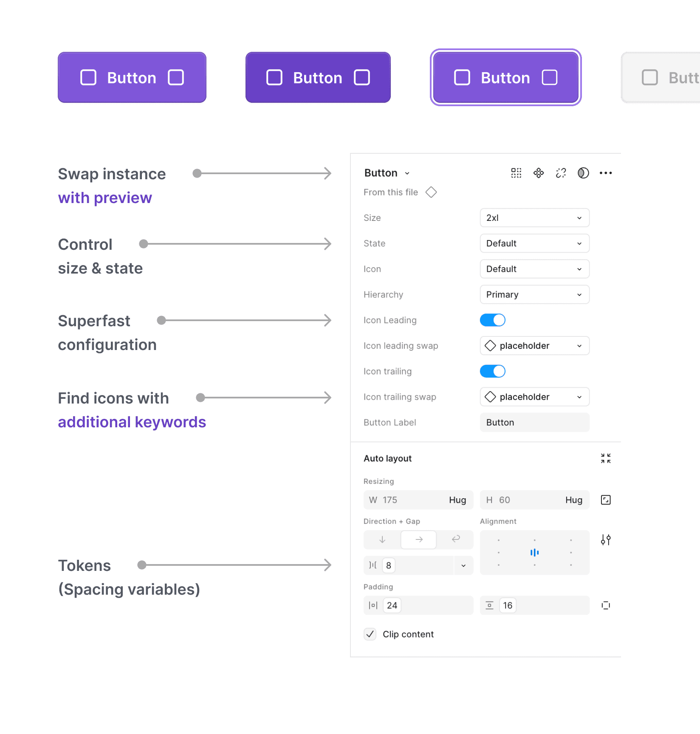
Task: Click the top-left alignment dot
Action: pos(498,540)
